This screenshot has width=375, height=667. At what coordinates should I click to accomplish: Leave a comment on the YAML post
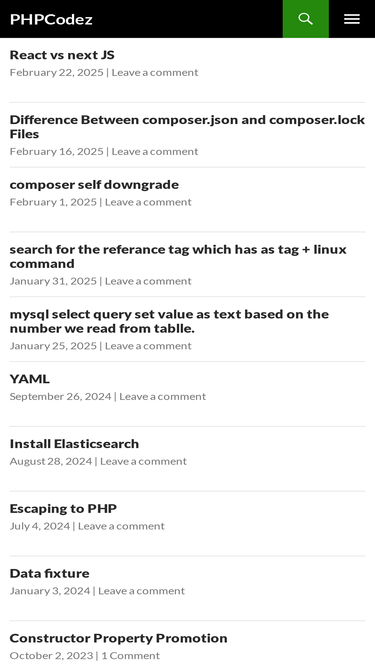click(x=162, y=396)
